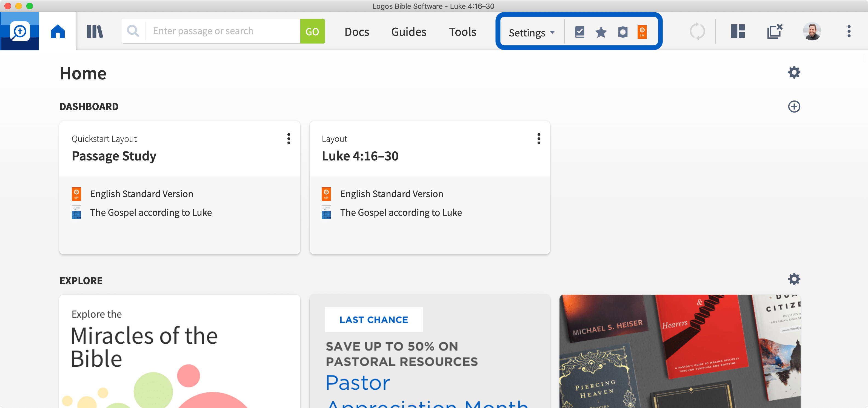Add a card with Dashboard plus icon
Image resolution: width=868 pixels, height=408 pixels.
[794, 106]
